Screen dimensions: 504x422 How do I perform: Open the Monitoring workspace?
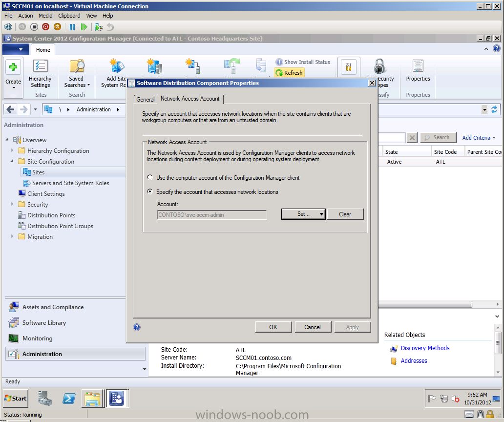(37, 338)
